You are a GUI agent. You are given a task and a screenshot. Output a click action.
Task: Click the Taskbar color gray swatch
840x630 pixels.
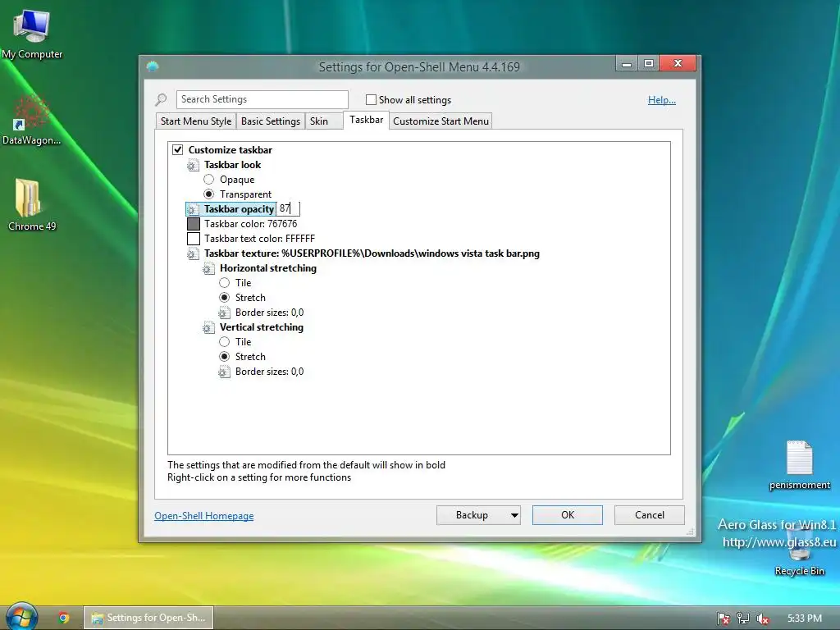pyautogui.click(x=194, y=224)
